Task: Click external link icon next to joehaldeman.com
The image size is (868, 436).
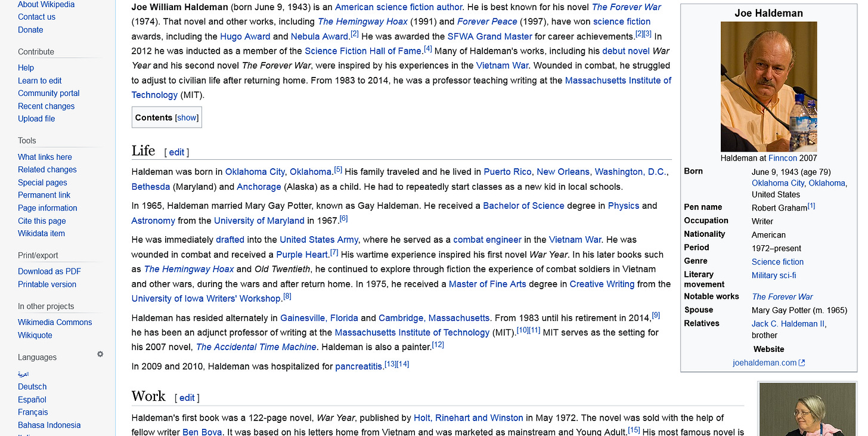Action: (802, 363)
